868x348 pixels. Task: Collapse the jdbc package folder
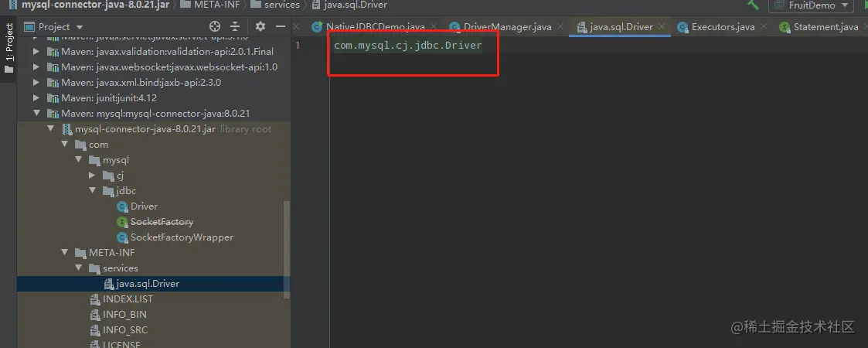pos(93,191)
